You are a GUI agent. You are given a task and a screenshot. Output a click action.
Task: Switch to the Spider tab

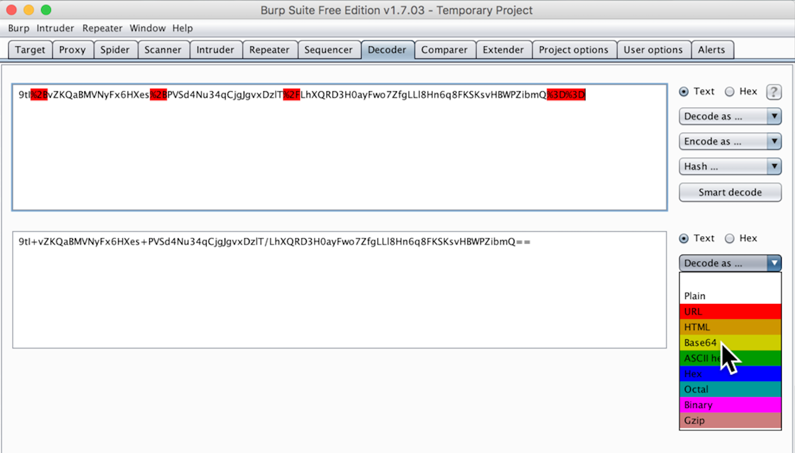pyautogui.click(x=115, y=50)
